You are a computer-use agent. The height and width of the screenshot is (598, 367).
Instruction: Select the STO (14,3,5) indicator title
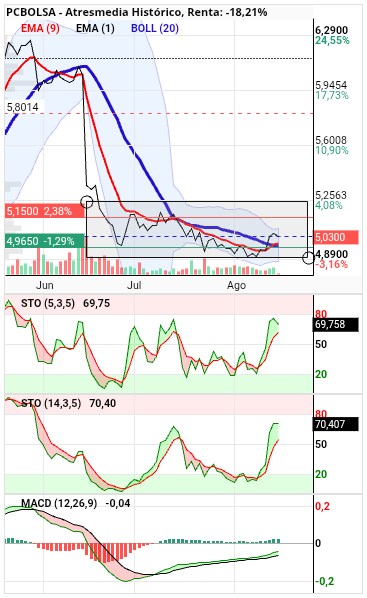tap(51, 403)
